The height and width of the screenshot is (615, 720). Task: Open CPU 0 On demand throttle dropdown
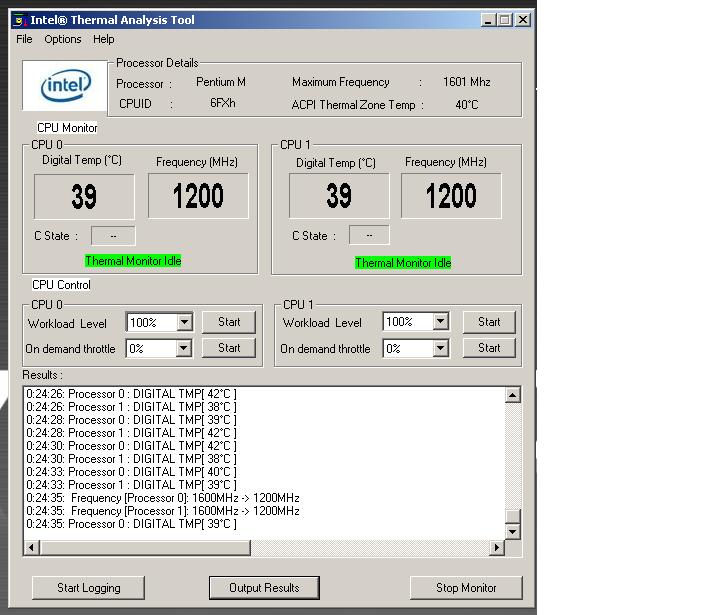(184, 348)
